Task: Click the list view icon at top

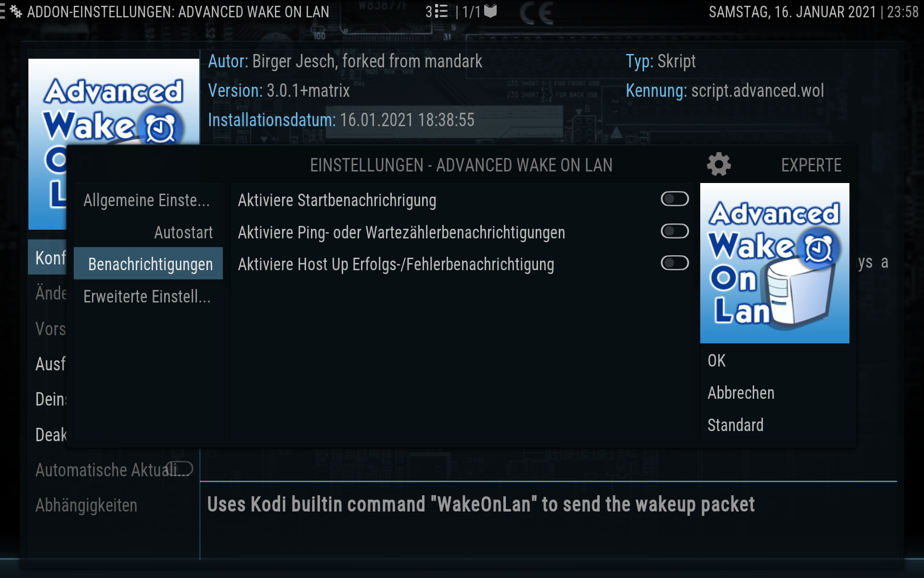Action: [441, 11]
